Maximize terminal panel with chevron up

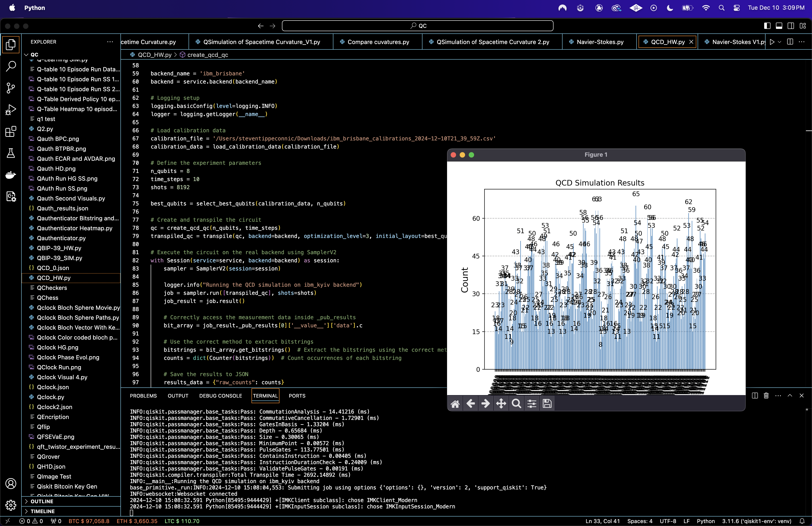(790, 396)
